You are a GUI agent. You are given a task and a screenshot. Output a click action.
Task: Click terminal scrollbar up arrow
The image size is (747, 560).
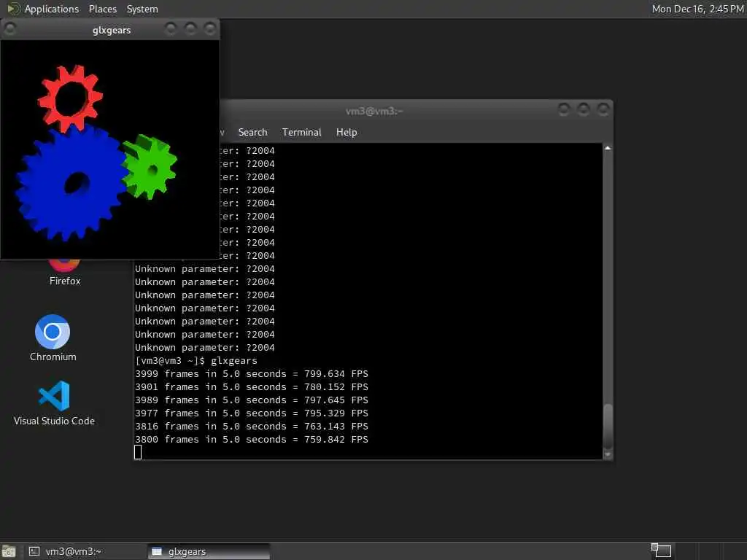[608, 149]
